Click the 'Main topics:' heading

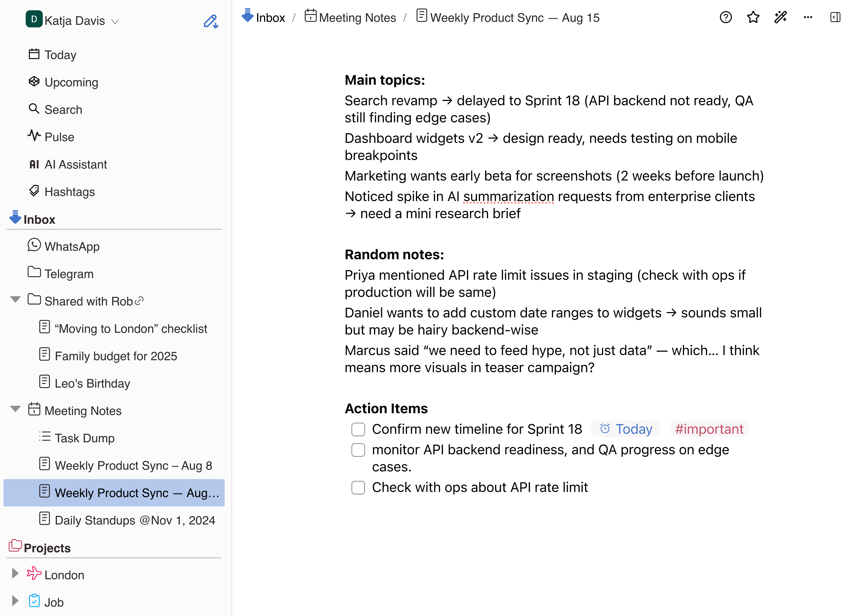click(x=385, y=80)
